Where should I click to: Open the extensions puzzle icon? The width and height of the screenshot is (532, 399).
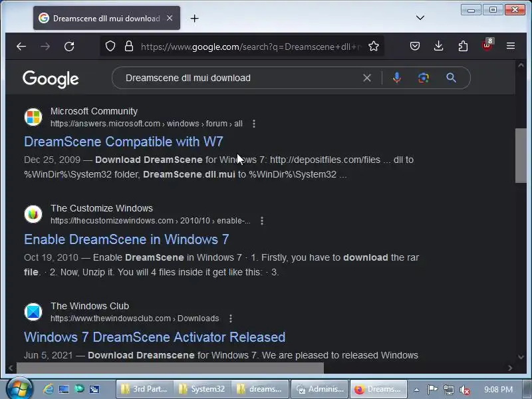point(463,46)
